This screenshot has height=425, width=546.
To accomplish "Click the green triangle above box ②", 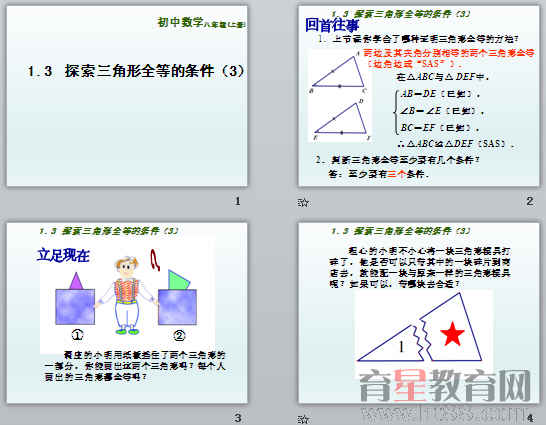I will tap(178, 280).
